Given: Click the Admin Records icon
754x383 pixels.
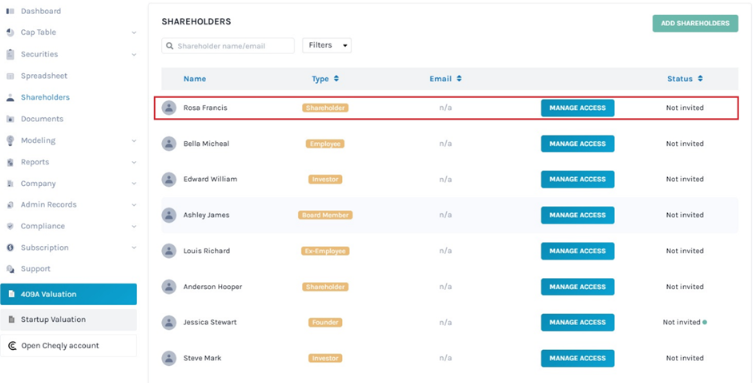Looking at the screenshot, I should pos(10,205).
